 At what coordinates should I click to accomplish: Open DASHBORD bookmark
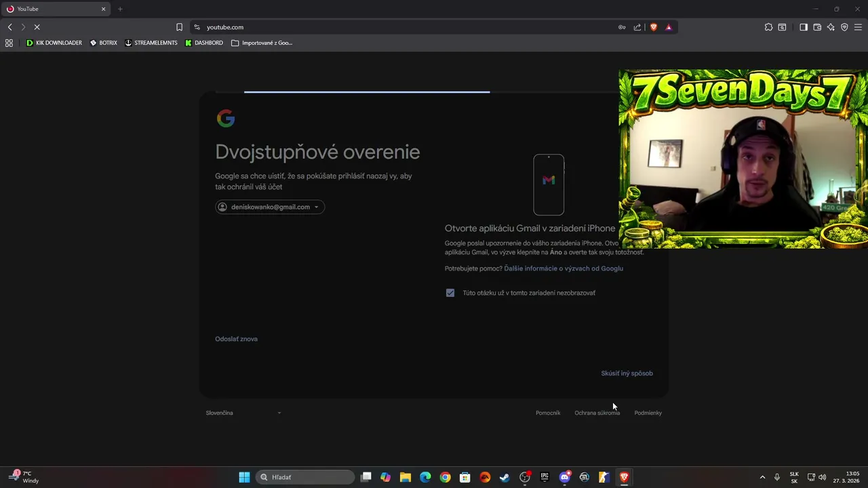coord(203,43)
